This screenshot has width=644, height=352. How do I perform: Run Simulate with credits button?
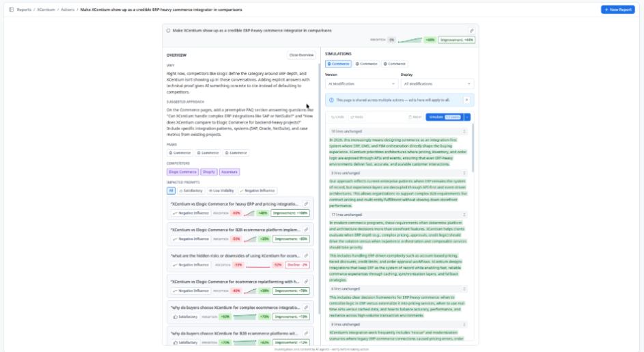(x=445, y=117)
